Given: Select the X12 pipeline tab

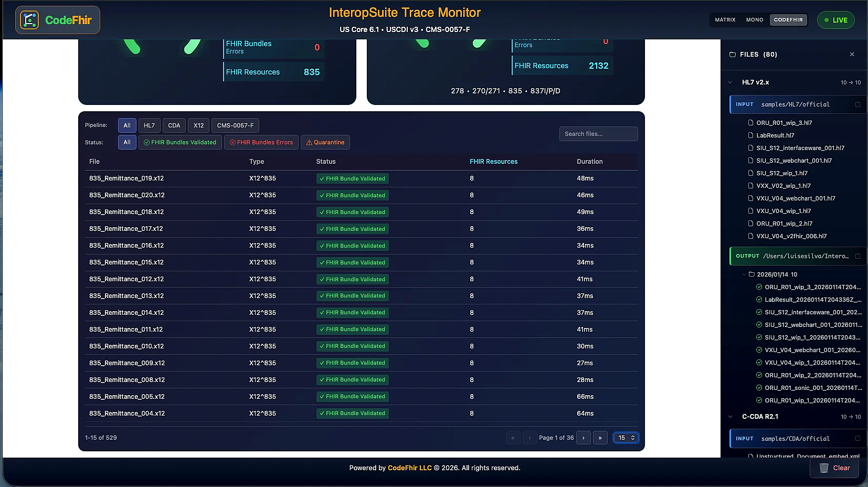Looking at the screenshot, I should tap(198, 125).
